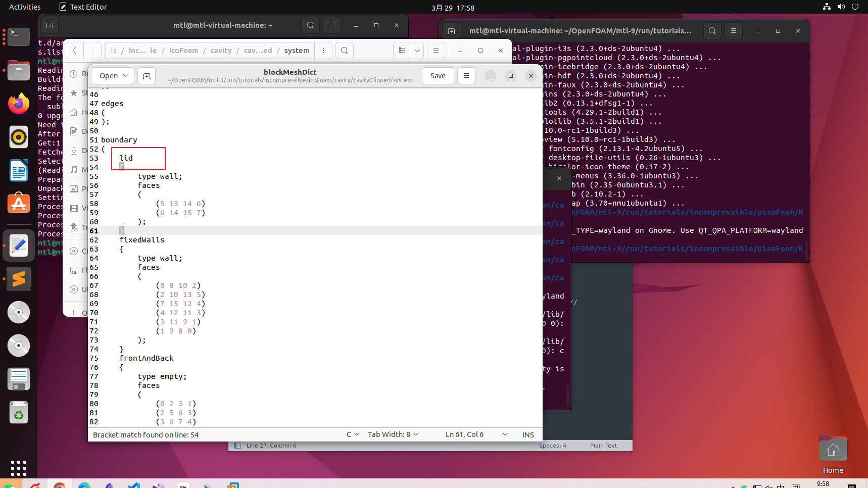Toggle INS insert mode in status bar
868x488 pixels.
(528, 435)
